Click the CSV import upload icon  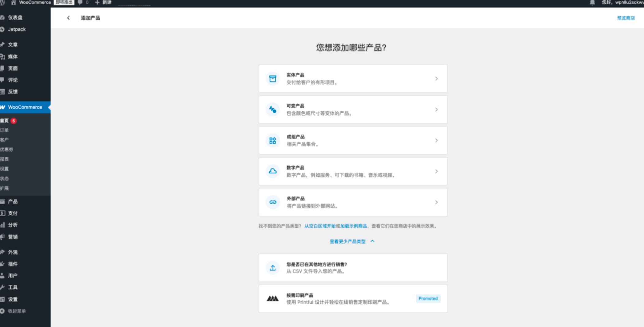272,268
